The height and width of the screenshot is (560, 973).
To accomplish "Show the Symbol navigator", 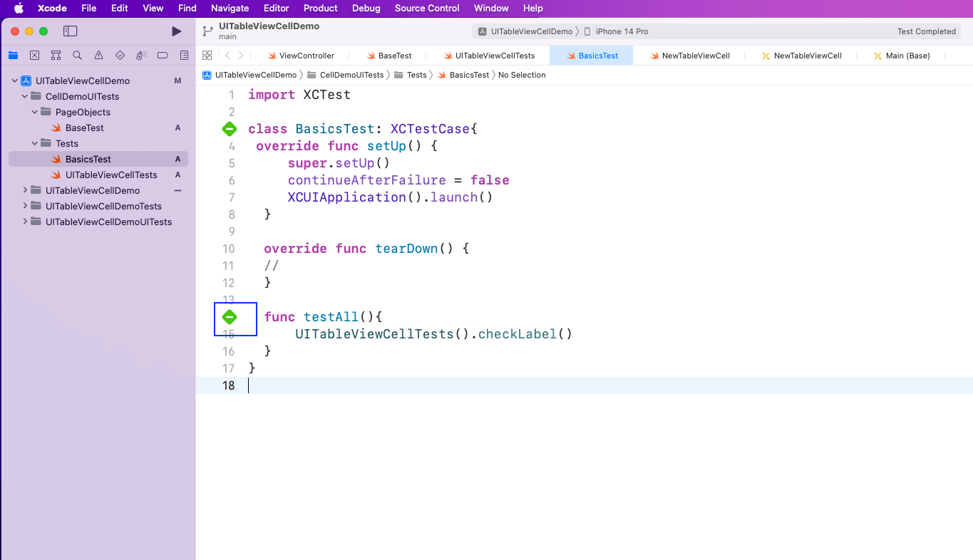I will pyautogui.click(x=56, y=56).
